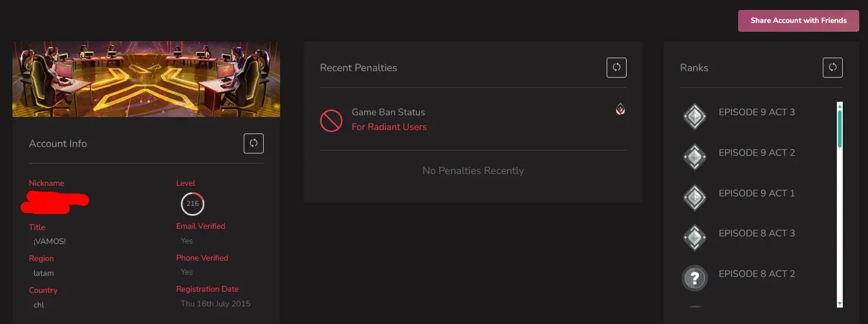Viewport: 868px width, 324px height.
Task: Click Share Account with Friends button
Action: [798, 21]
